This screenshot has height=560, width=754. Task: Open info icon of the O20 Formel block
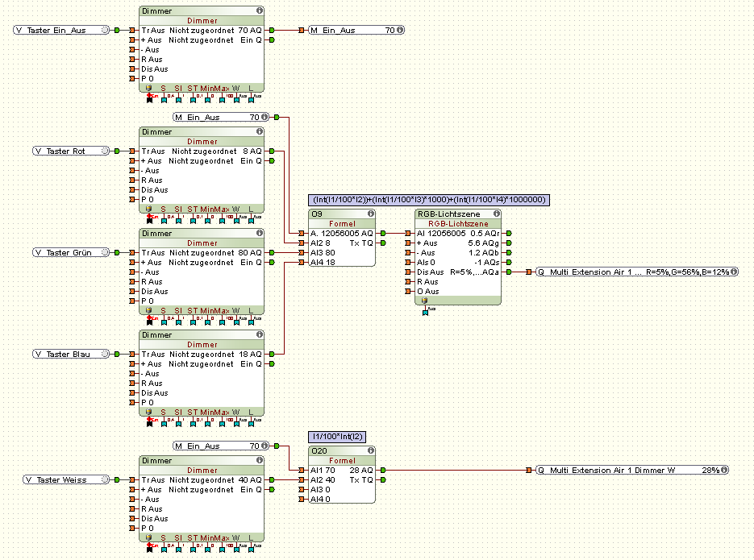[371, 450]
